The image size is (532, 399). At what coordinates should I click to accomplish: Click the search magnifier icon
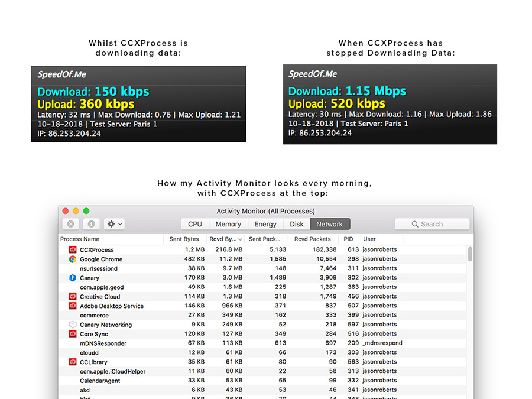pyautogui.click(x=414, y=224)
